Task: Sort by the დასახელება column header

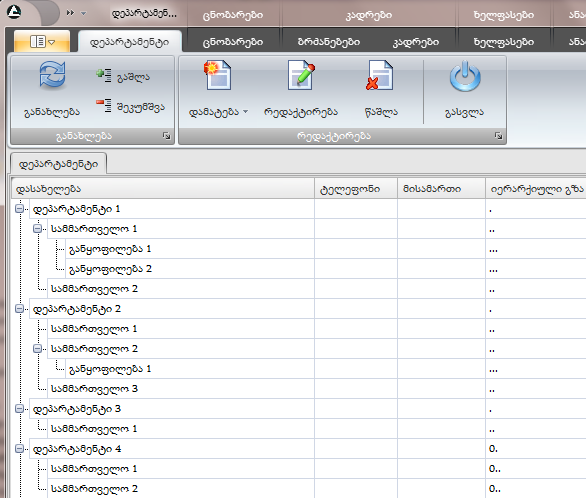Action: pos(163,189)
